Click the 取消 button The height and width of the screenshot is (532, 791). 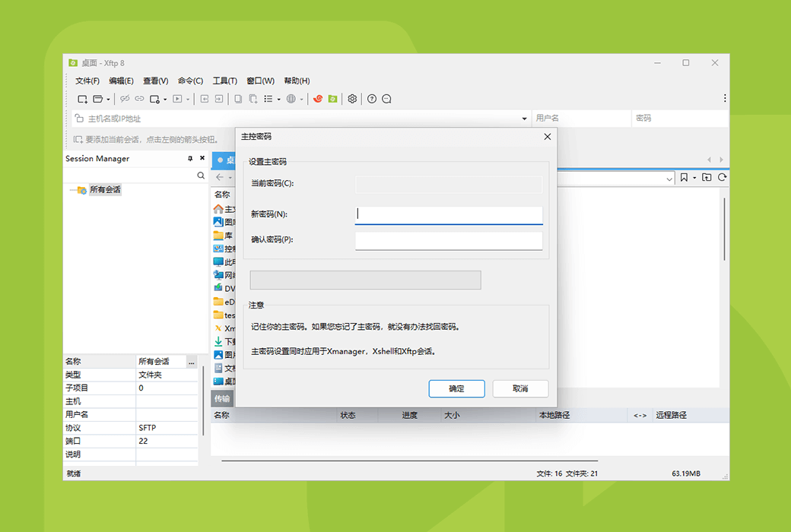click(x=520, y=388)
